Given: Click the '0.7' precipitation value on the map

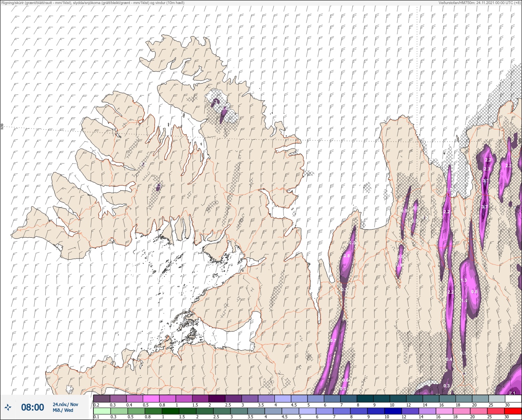Looking at the screenshot, I should pyautogui.click(x=333, y=340).
